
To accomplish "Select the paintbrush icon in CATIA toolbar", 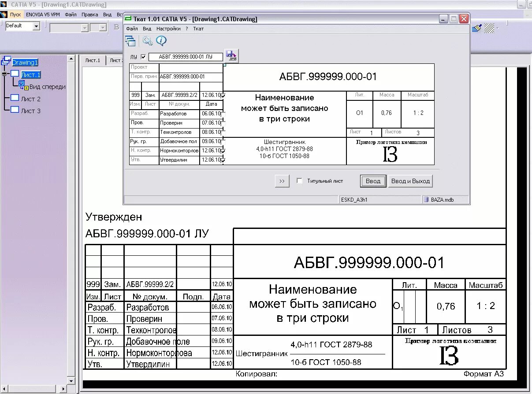I will click(x=476, y=28).
